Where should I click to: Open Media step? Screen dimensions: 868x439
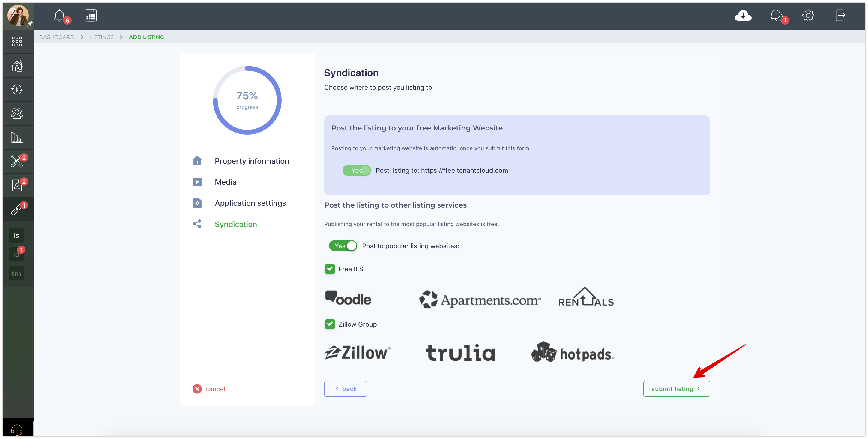pos(226,182)
